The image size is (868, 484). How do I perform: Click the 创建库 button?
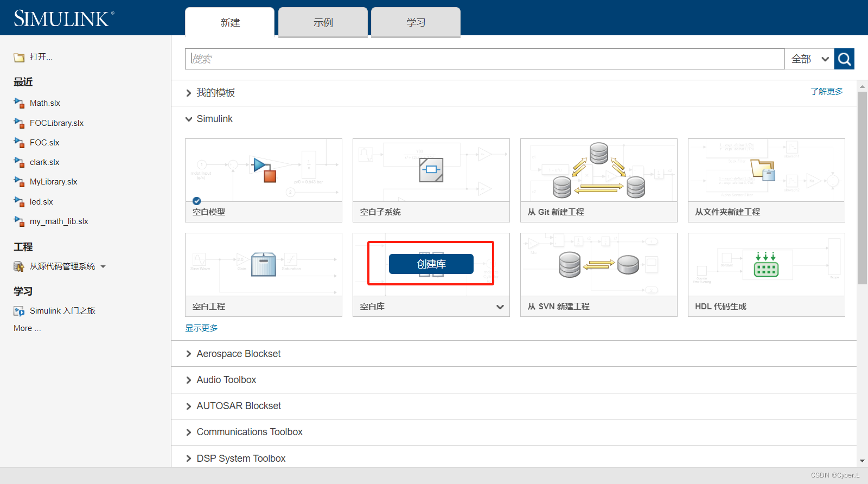(x=431, y=264)
